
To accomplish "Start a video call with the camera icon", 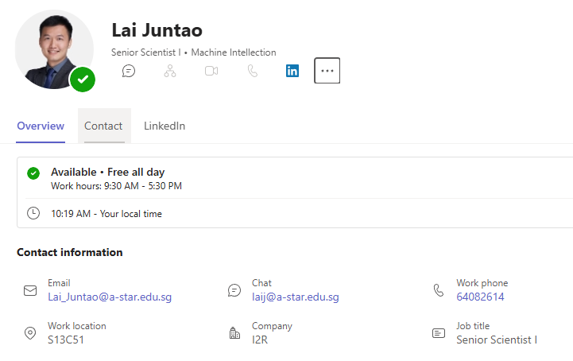I will coord(212,71).
